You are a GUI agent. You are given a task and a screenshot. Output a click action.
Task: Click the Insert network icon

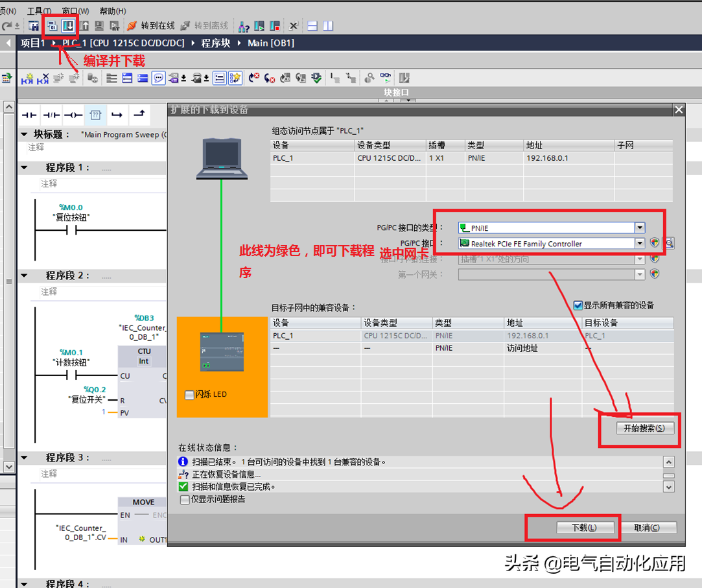pos(27,78)
